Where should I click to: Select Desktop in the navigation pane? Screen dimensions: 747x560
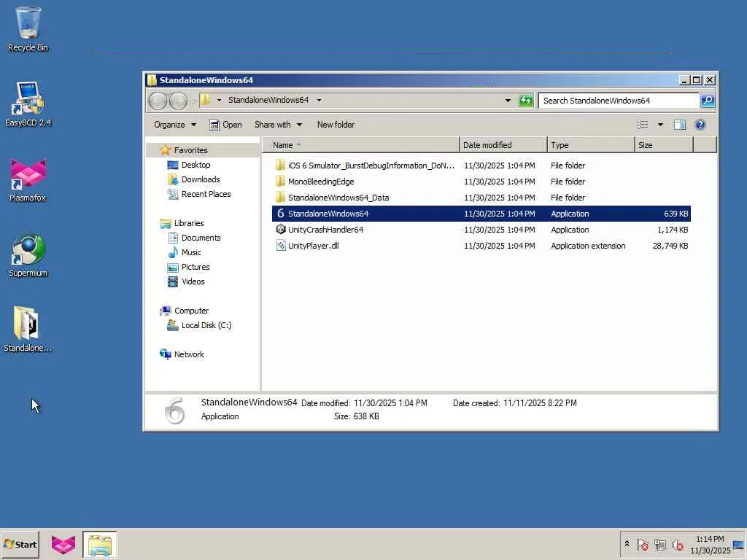196,165
